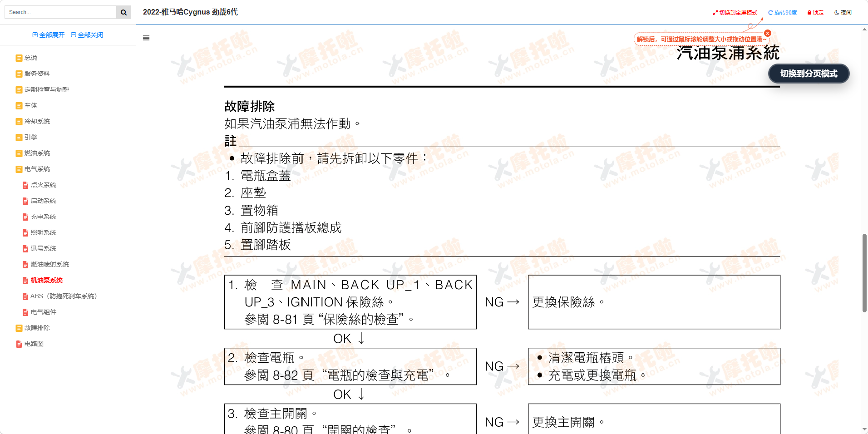Click the folder icon beside 燃油系统
Viewport: 868px width, 434px height.
pos(19,153)
